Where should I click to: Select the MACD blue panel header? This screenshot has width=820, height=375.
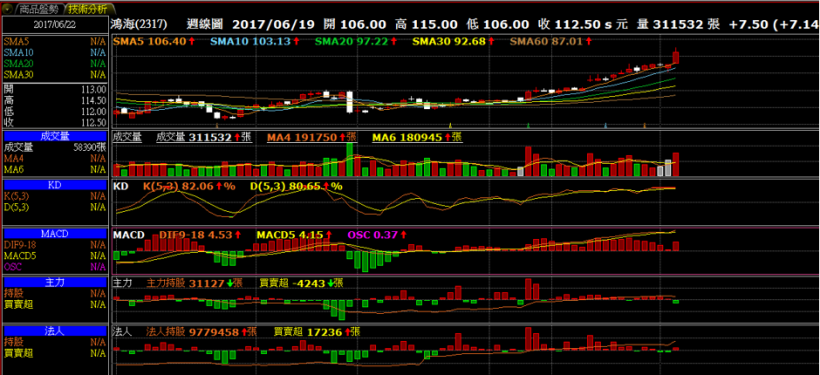point(55,233)
